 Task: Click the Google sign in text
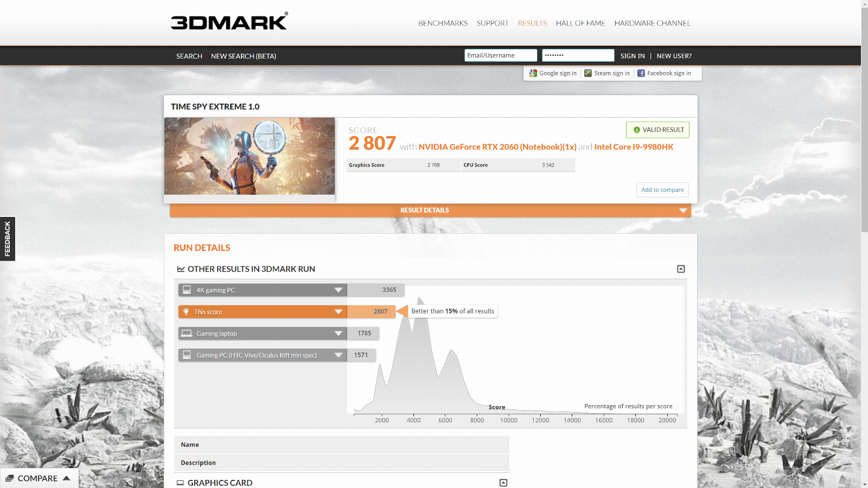point(558,73)
